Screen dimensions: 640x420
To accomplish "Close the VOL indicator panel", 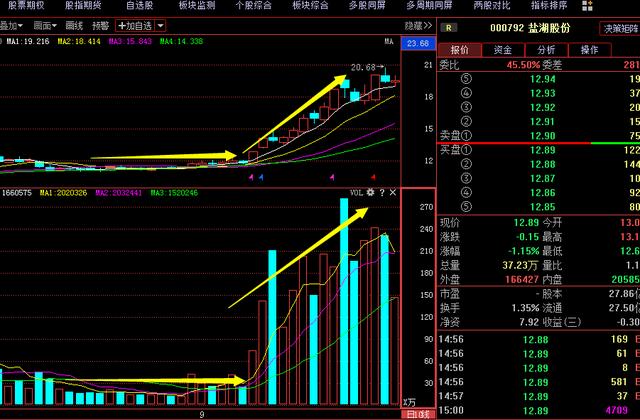I will coord(393,192).
